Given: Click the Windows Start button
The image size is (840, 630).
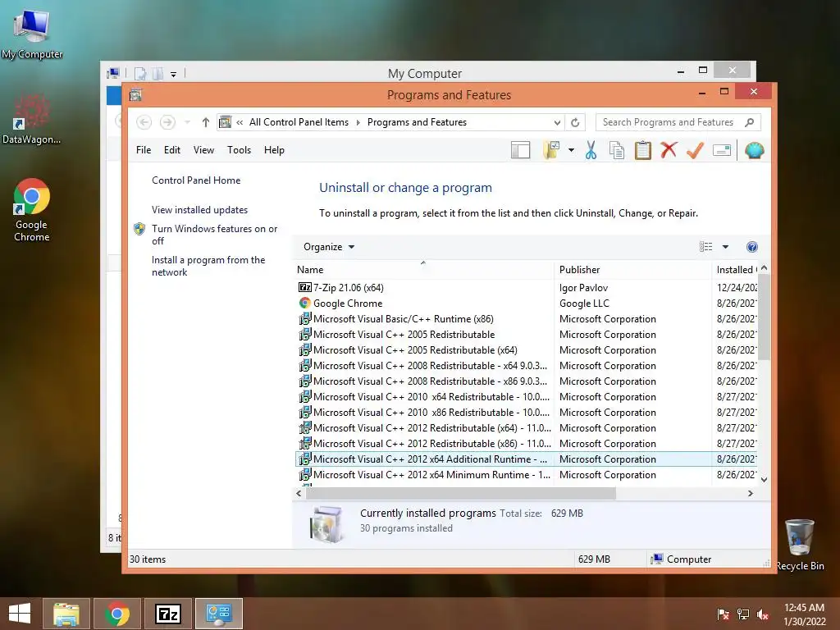Looking at the screenshot, I should pos(20,614).
